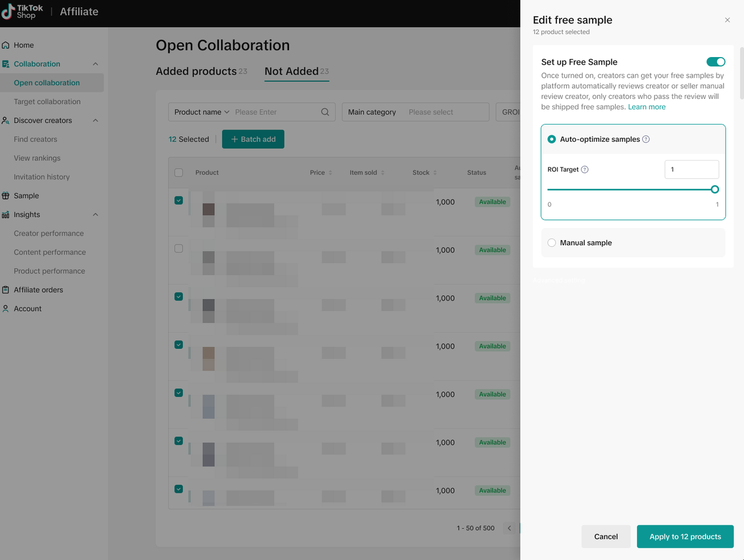
Task: Click the search magnifier in Product name field
Action: click(325, 112)
